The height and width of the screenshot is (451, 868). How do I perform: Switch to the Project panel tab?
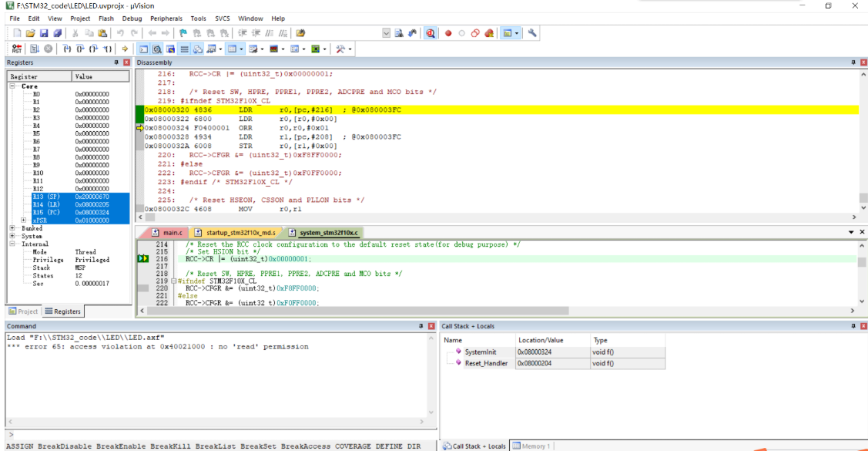(23, 311)
